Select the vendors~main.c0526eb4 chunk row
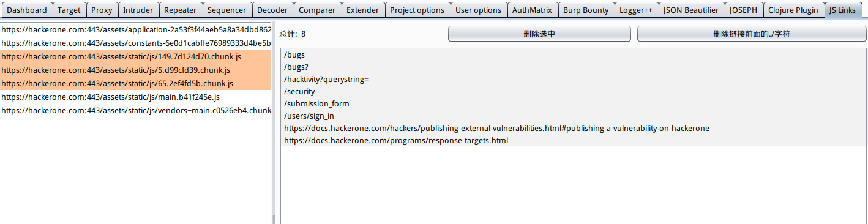The width and height of the screenshot is (868, 224). pos(135,110)
